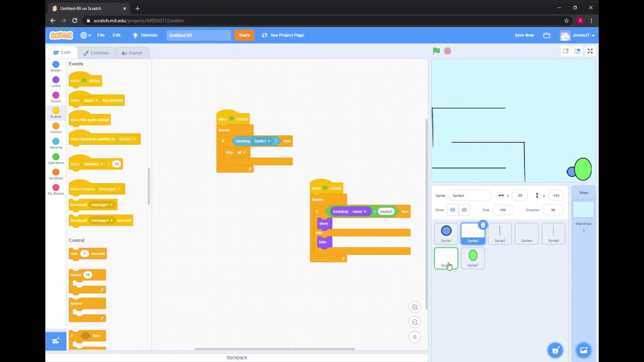Select Sprite3 thumbnail

click(x=500, y=233)
